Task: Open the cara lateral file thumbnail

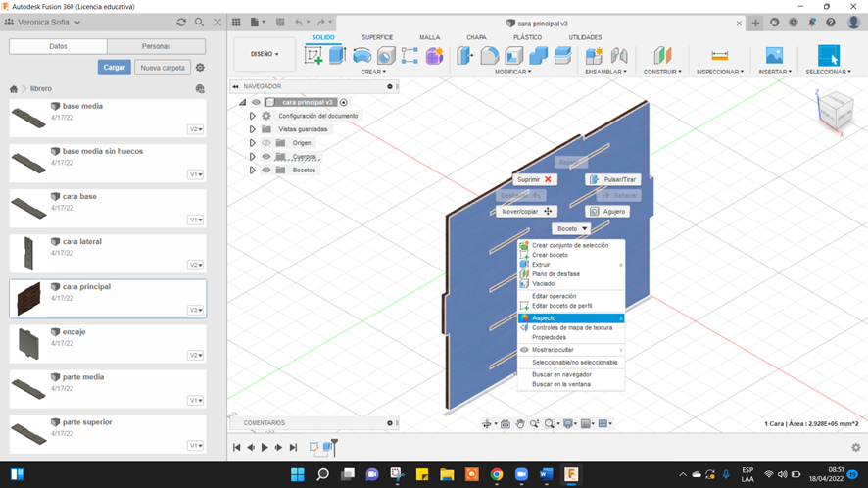Action: [x=27, y=253]
